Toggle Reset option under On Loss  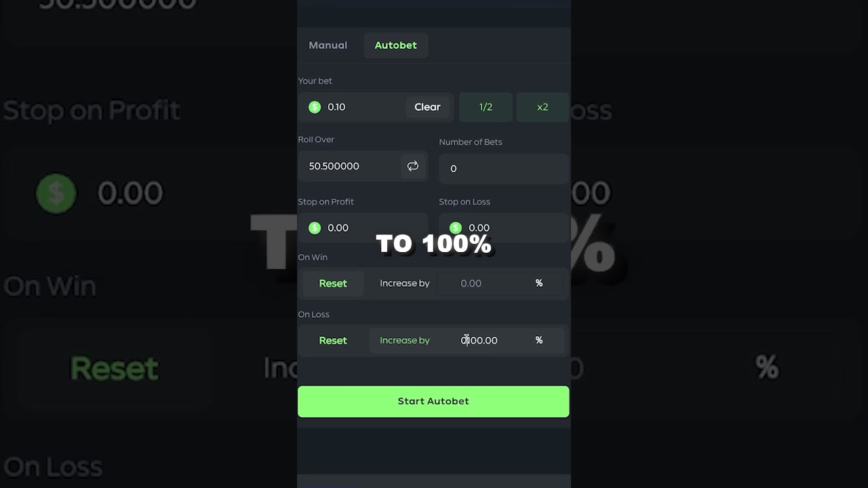(x=333, y=340)
